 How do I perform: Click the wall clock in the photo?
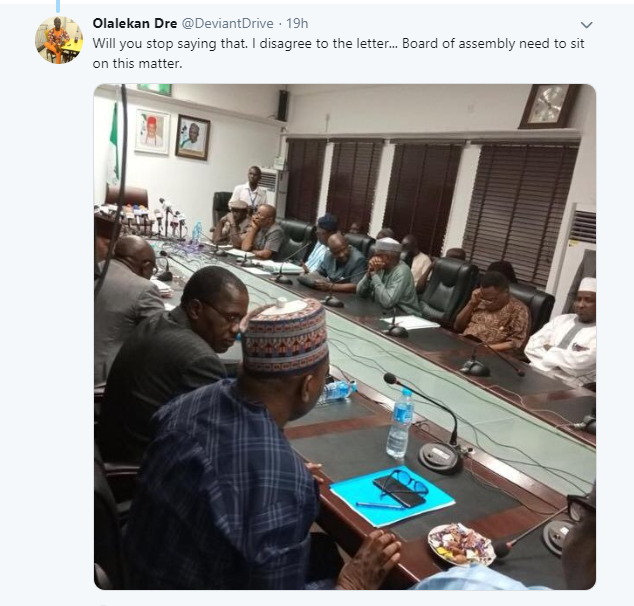[549, 105]
